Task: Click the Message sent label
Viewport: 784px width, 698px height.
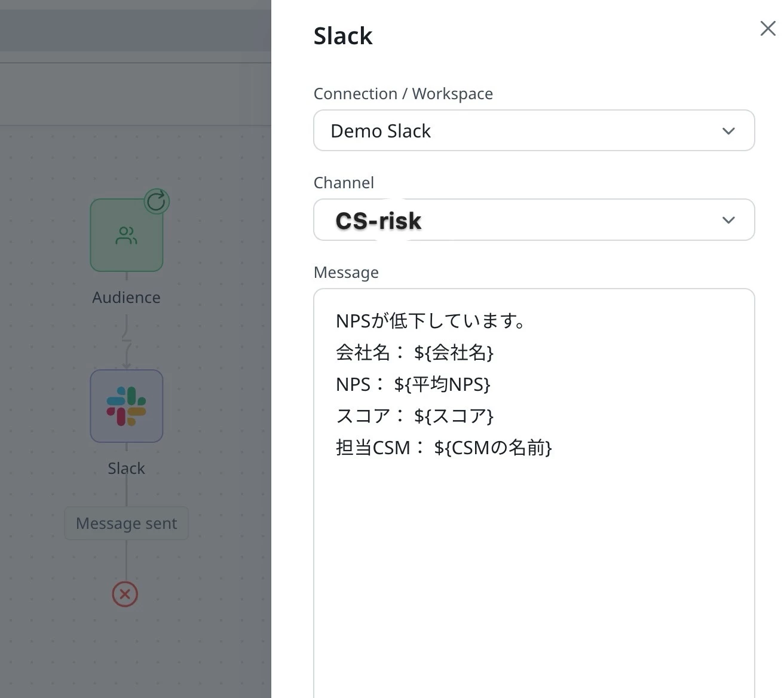Action: 126,523
